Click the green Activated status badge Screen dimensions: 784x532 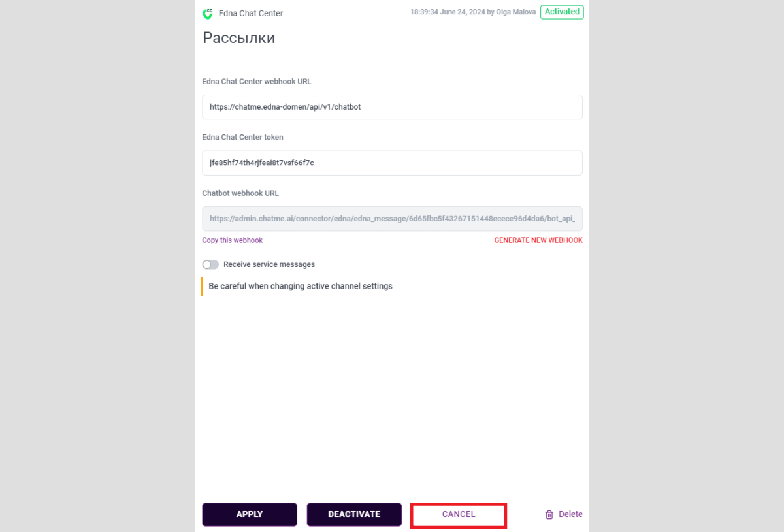562,12
